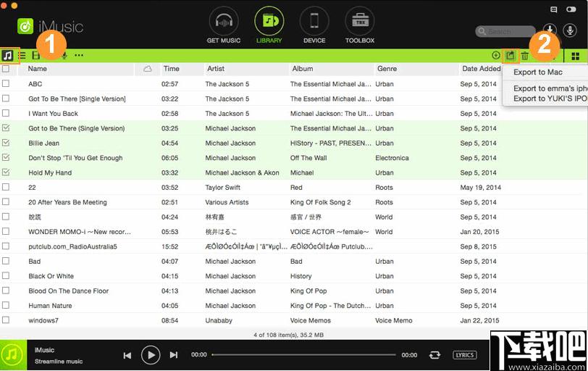Switch to the Device section
Image resolution: width=588 pixels, height=371 pixels.
[x=314, y=25]
